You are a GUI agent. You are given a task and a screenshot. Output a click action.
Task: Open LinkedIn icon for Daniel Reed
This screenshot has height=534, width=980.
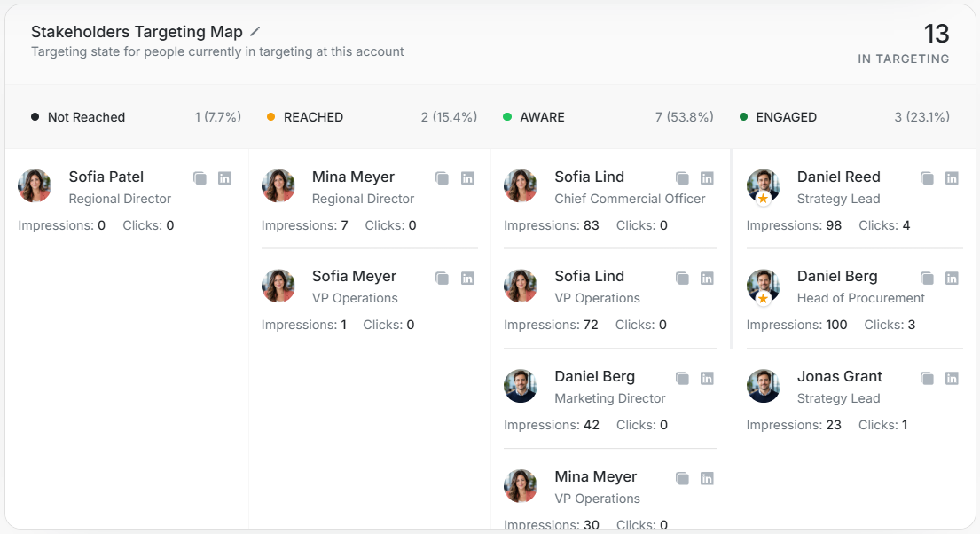tap(952, 178)
